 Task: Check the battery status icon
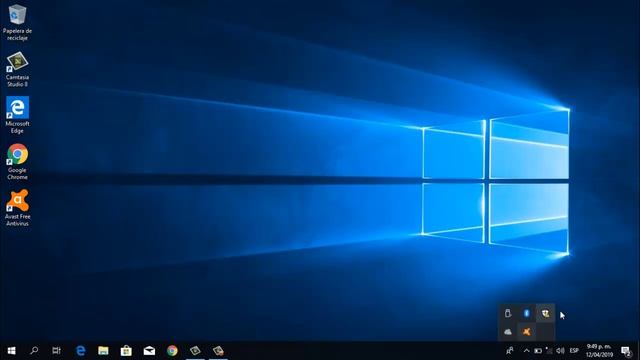[x=538, y=351]
